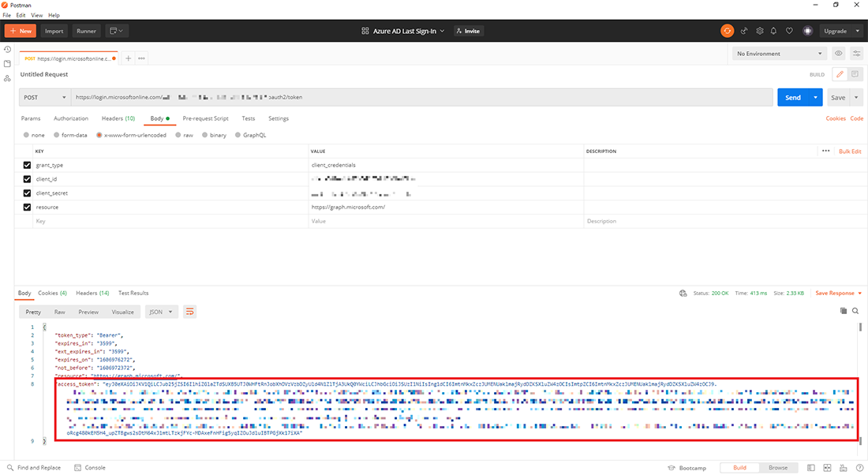Viewport: 868px width, 475px height.
Task: Click the help question mark icon
Action: click(x=859, y=468)
